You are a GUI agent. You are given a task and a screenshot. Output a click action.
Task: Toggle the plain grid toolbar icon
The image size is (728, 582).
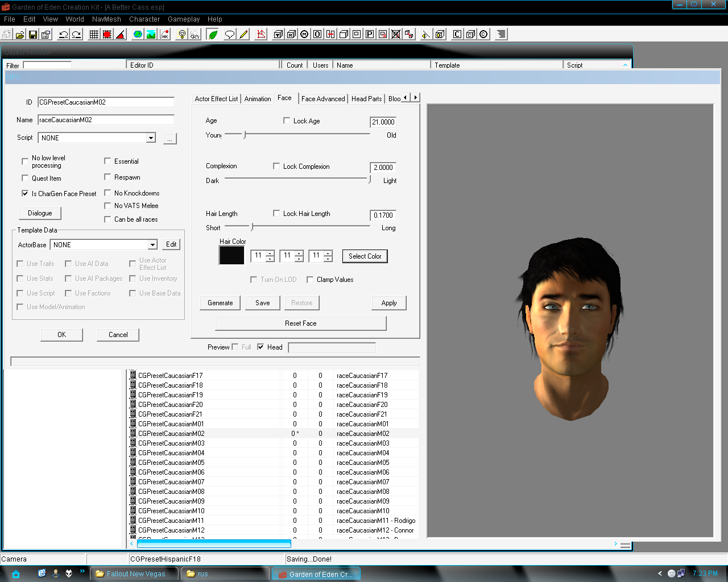pyautogui.click(x=94, y=35)
